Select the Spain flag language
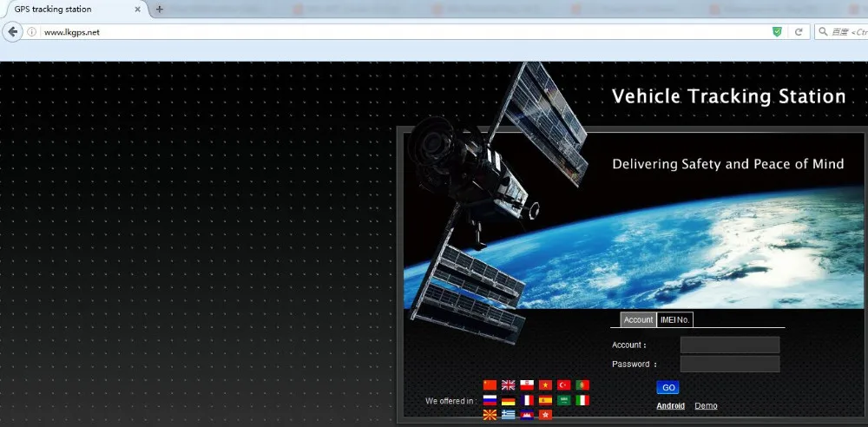 pyautogui.click(x=545, y=400)
